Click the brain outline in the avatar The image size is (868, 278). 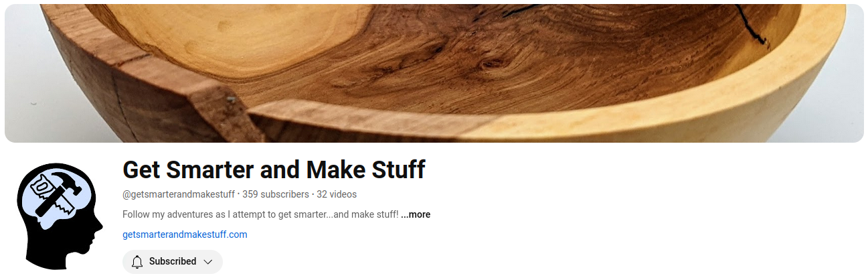point(56,197)
